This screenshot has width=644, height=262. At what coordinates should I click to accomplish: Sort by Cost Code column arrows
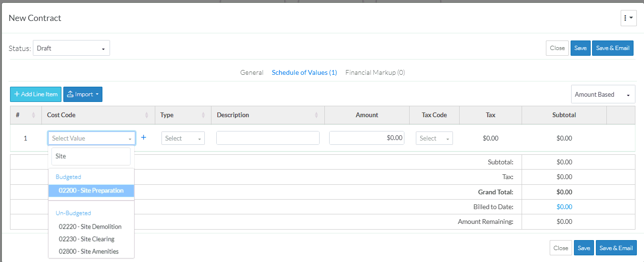[x=147, y=115]
